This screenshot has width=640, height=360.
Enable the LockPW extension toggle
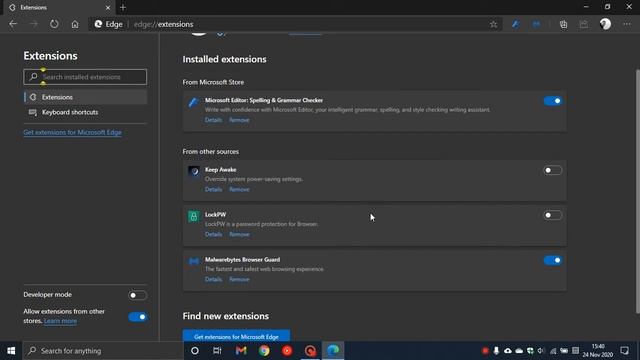pos(553,215)
